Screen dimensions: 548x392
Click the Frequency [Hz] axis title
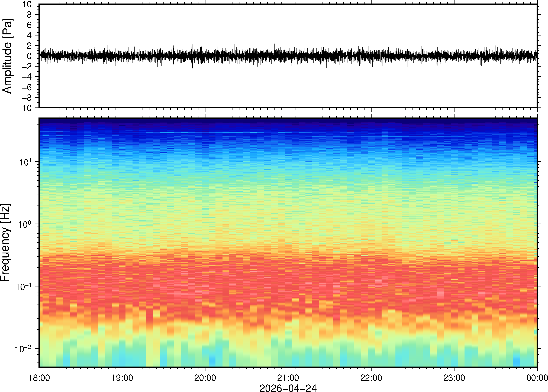click(5, 242)
